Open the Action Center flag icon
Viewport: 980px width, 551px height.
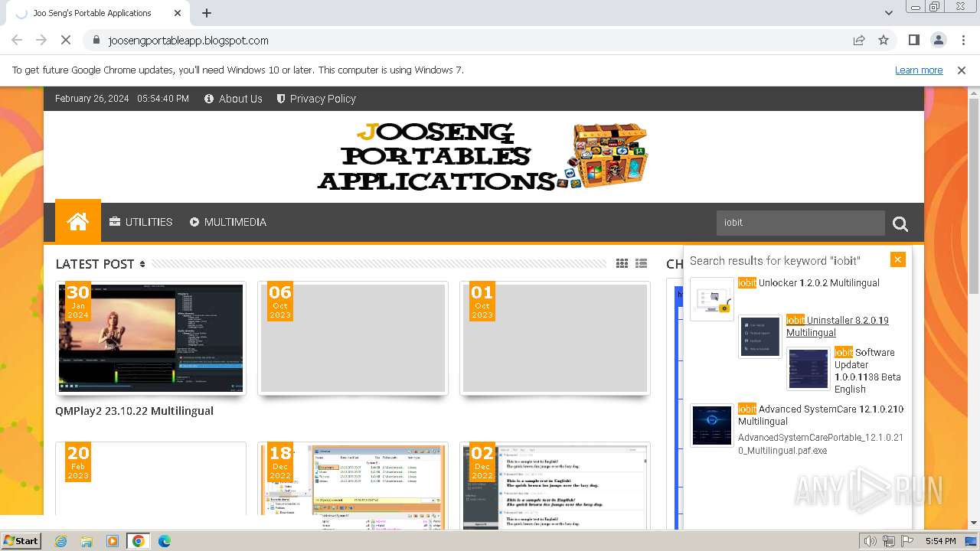(x=907, y=541)
